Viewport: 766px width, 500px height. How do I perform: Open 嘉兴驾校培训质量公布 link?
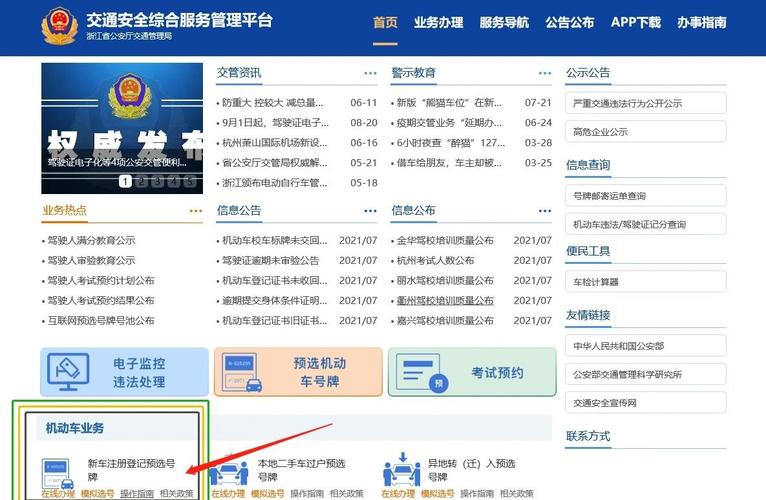[445, 321]
